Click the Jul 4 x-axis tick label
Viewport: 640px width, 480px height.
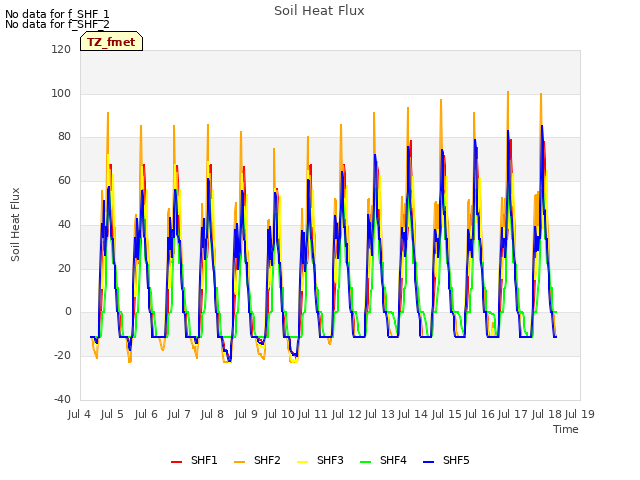79,414
